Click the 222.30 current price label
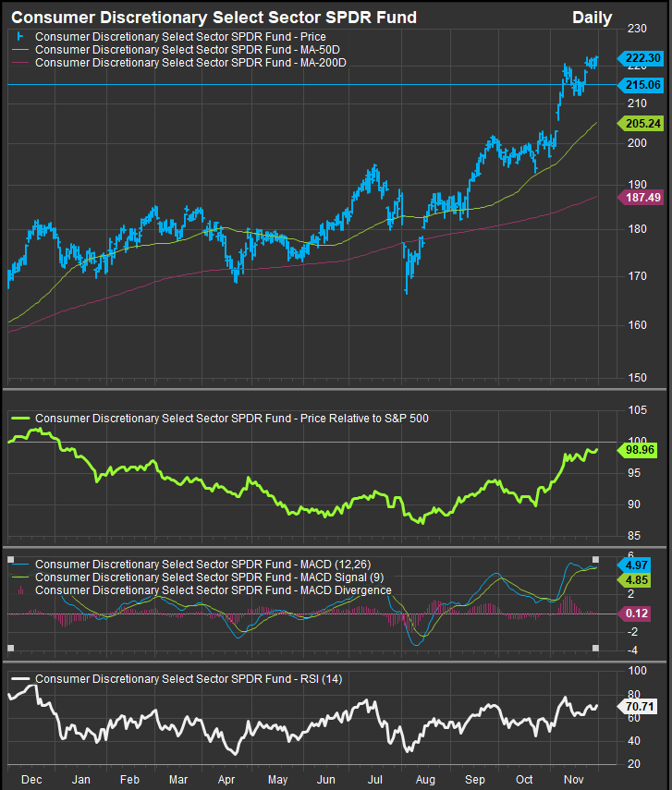The height and width of the screenshot is (790, 672). (641, 58)
